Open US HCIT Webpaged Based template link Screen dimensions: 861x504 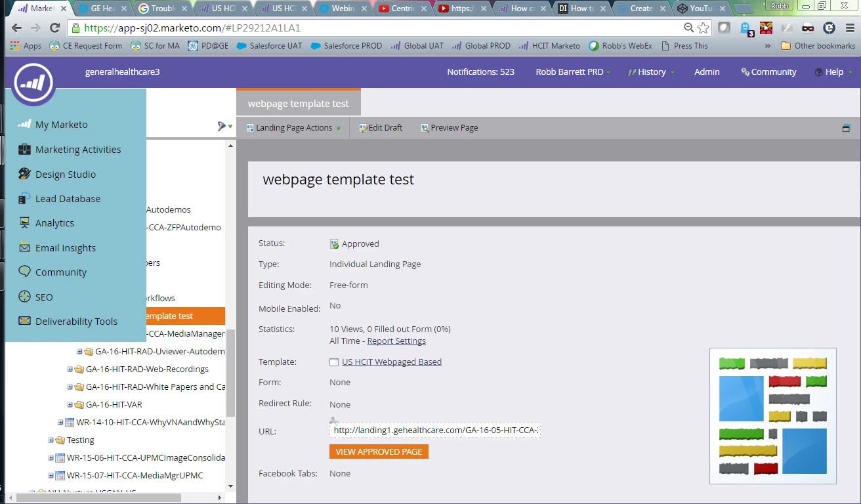392,362
